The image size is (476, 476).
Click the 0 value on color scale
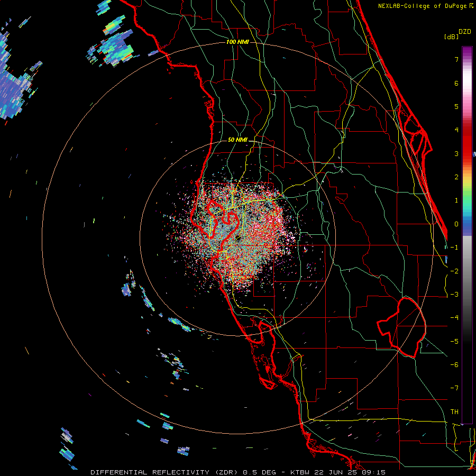[x=456, y=224]
